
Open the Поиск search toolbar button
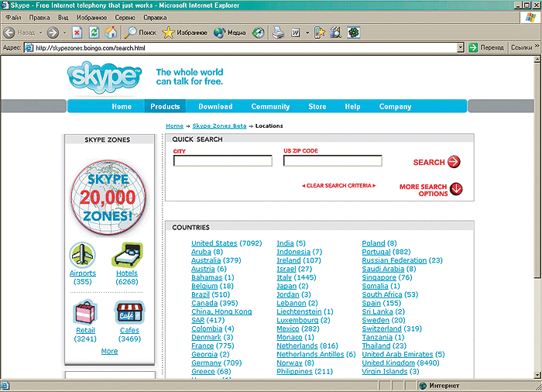pyautogui.click(x=140, y=33)
